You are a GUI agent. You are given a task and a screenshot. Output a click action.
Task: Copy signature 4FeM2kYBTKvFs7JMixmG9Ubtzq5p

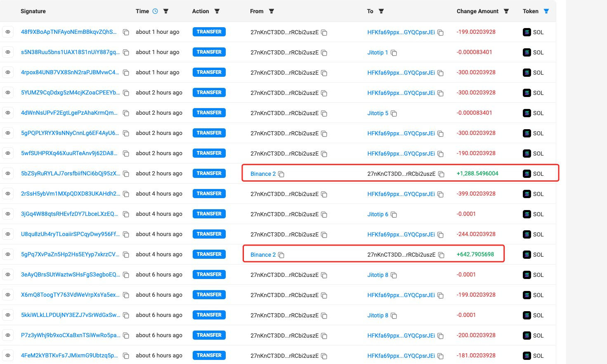pos(126,356)
